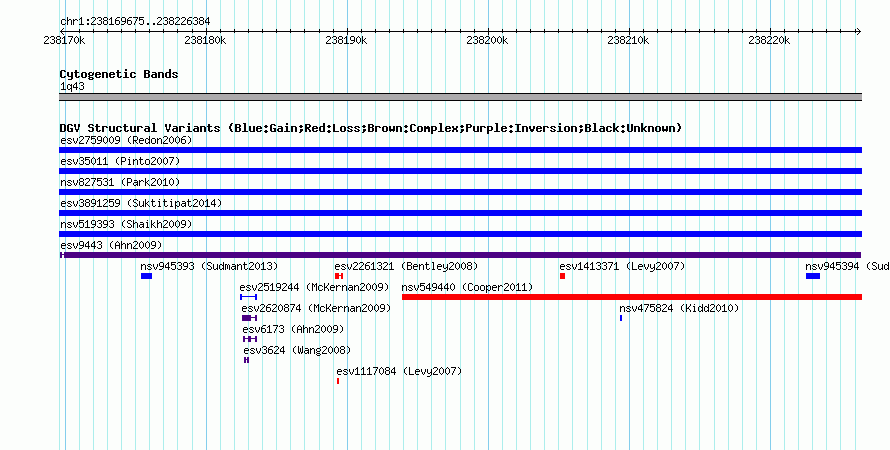Click the esv2620874 (McKernan2009) purple glyph
890x450 pixels.
pyautogui.click(x=250, y=318)
